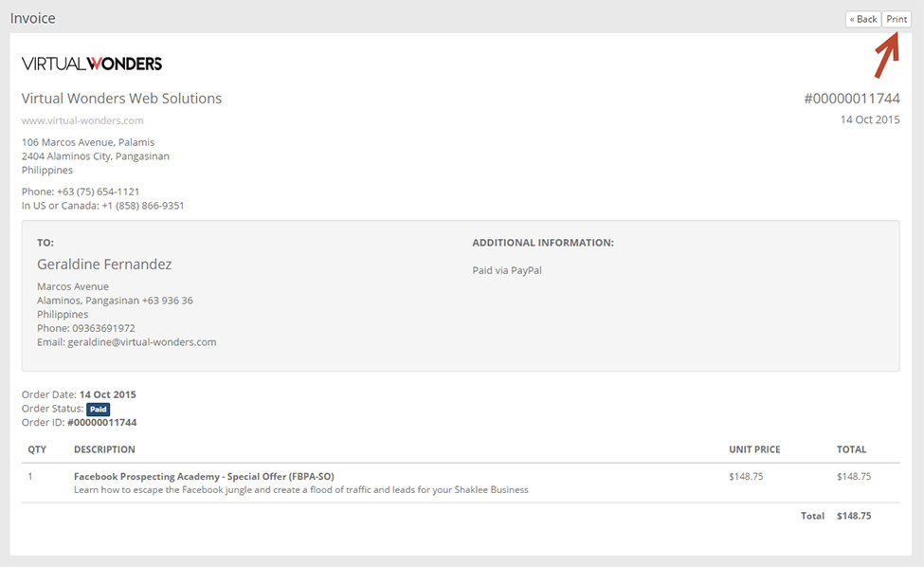Select the email geraldine@virtual-wonders.com
Viewport: 924px width, 567px height.
pos(142,342)
